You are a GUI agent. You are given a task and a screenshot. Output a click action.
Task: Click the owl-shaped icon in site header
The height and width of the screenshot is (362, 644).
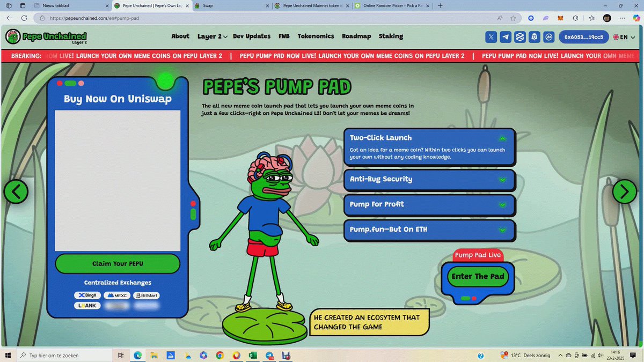point(534,37)
